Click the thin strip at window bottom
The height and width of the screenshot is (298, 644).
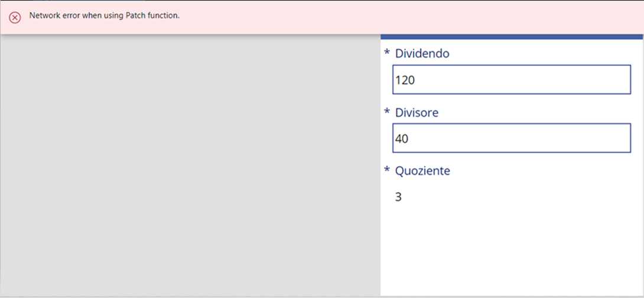coord(322,296)
